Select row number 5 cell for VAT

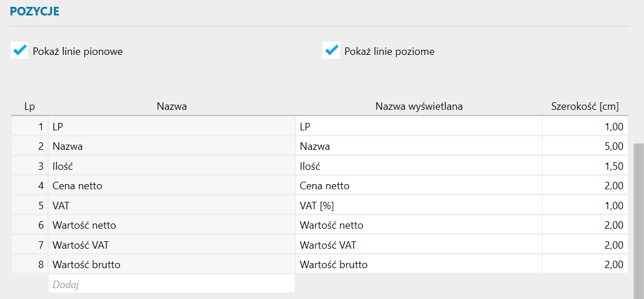30,206
